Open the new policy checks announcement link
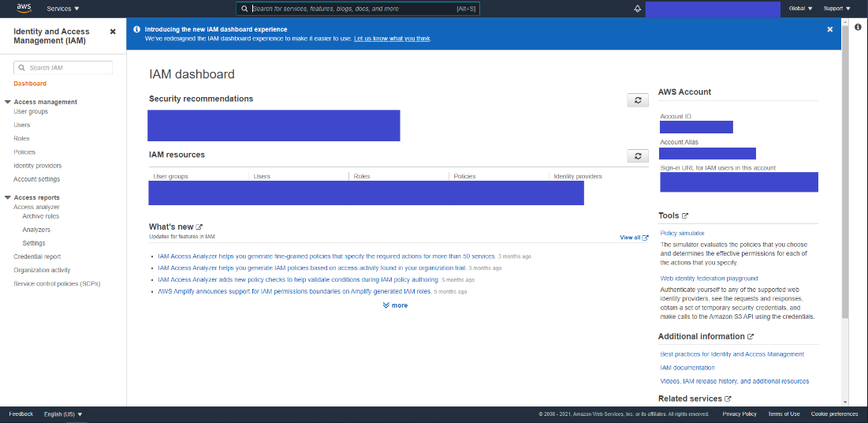The image size is (868, 423). click(298, 279)
